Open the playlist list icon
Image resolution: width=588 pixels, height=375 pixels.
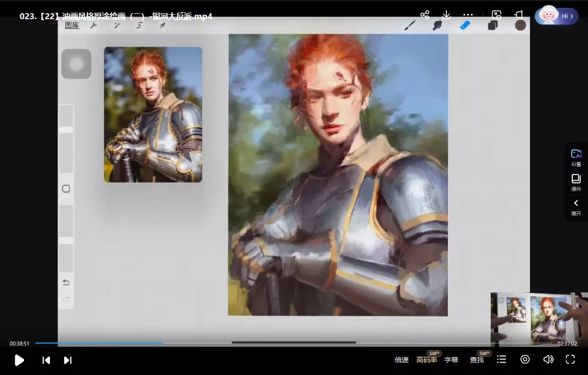pyautogui.click(x=501, y=360)
